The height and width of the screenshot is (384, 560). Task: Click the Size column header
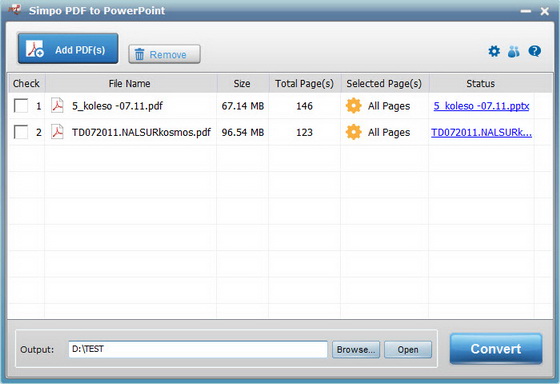click(242, 84)
